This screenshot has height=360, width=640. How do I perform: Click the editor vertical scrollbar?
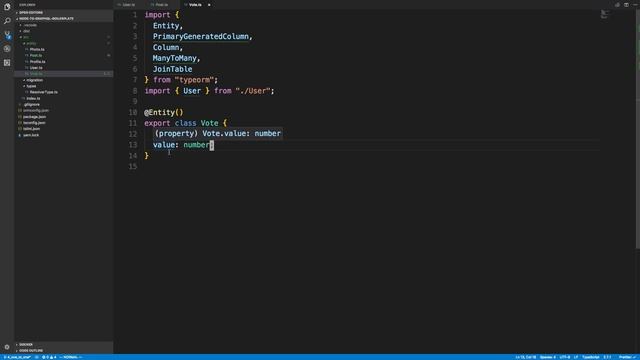pos(638,129)
